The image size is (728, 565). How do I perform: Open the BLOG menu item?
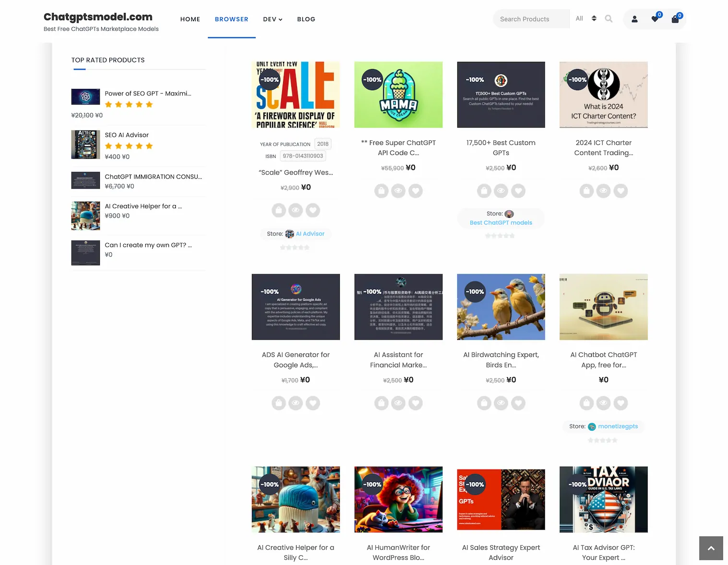point(306,19)
